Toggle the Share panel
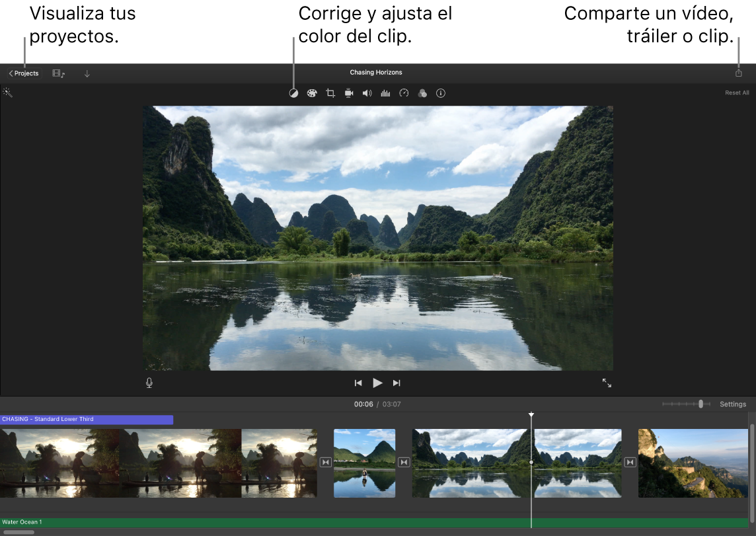This screenshot has width=756, height=536. coord(738,73)
